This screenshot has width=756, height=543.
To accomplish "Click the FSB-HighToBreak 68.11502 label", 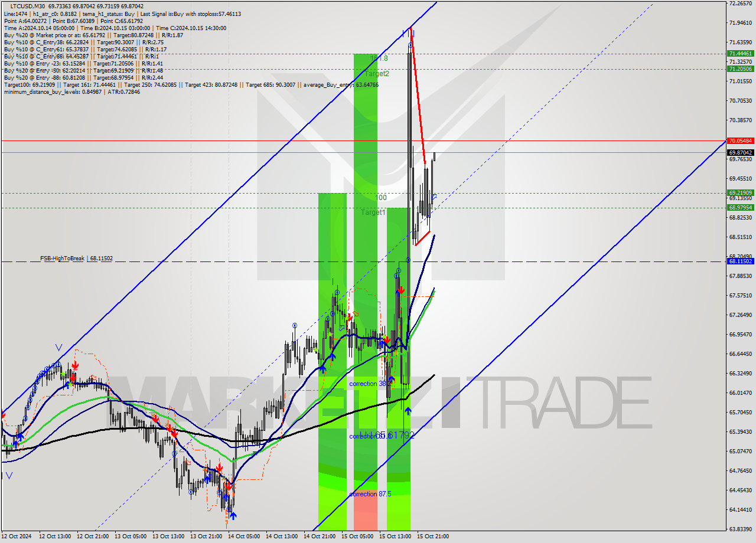I will (76, 259).
